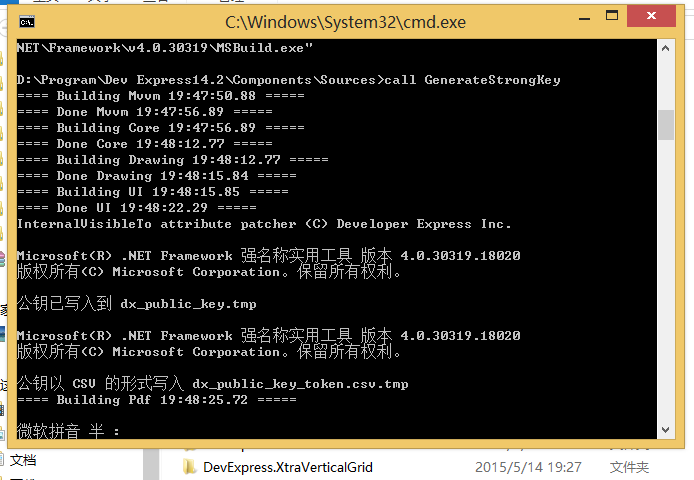Click the C:\Windows\System32\cmd.exe title text

click(x=345, y=22)
